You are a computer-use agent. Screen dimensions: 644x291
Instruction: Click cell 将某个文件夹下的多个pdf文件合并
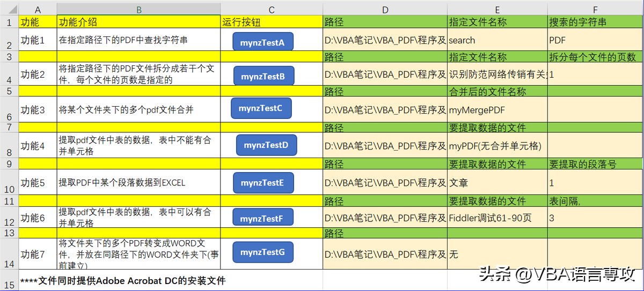138,109
